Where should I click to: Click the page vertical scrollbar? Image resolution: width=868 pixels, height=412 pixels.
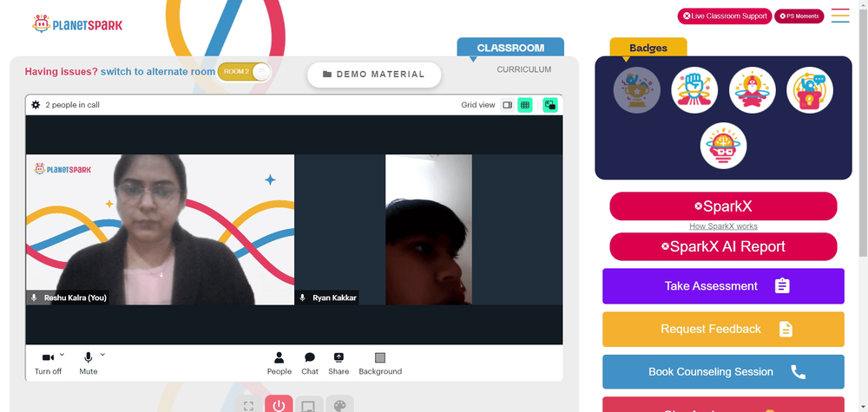(x=863, y=133)
